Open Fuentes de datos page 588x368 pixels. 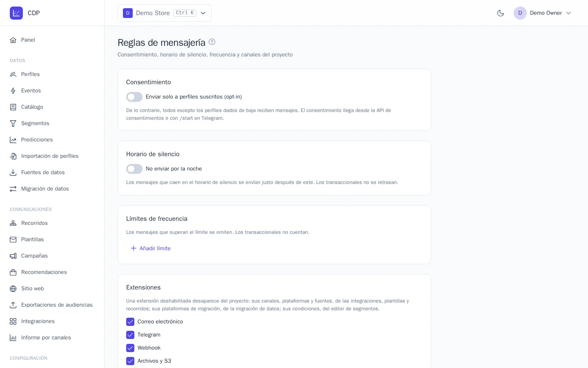pyautogui.click(x=52, y=173)
